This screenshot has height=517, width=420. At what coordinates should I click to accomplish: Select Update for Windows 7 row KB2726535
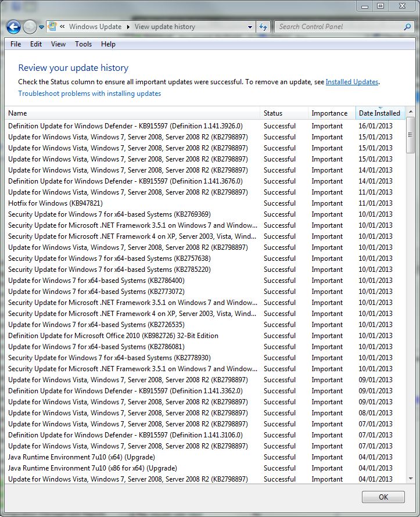tap(204, 325)
